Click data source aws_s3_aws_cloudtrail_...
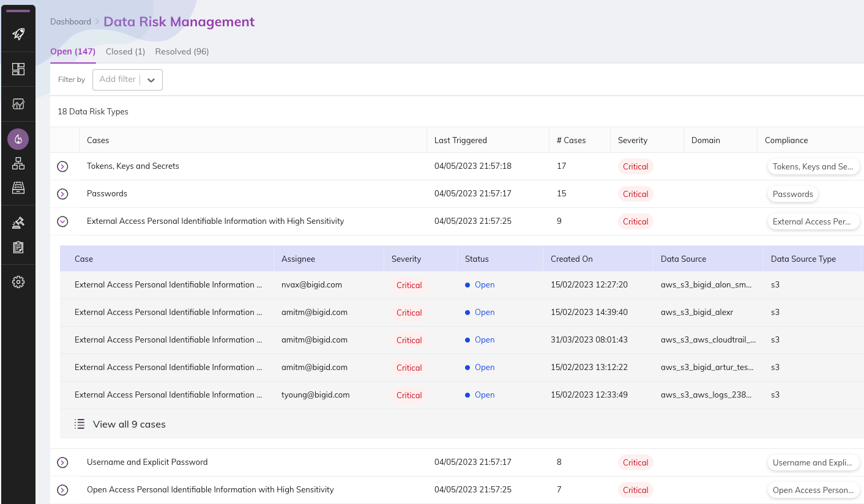The image size is (864, 504). pyautogui.click(x=709, y=340)
